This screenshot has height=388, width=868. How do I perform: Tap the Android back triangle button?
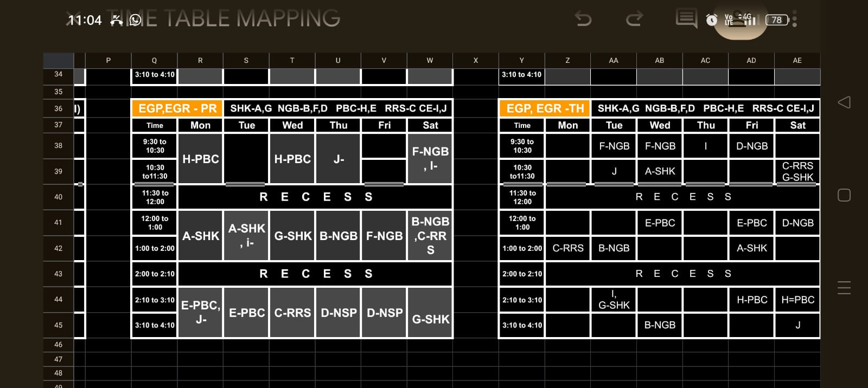pos(844,102)
